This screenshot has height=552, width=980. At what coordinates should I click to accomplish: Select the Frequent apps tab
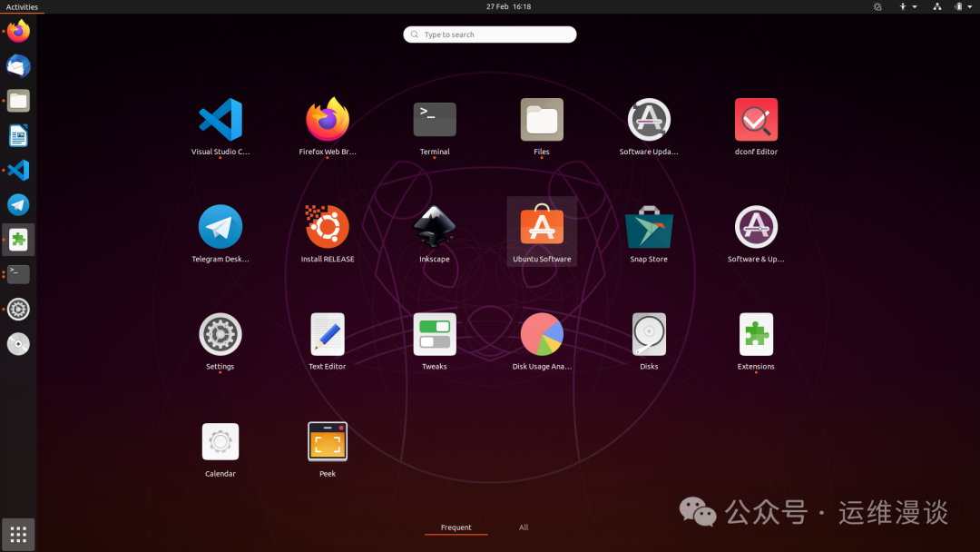pyautogui.click(x=456, y=527)
